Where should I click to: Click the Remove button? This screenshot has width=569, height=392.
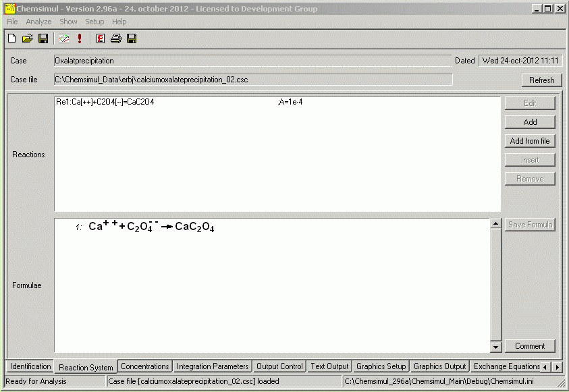point(530,179)
